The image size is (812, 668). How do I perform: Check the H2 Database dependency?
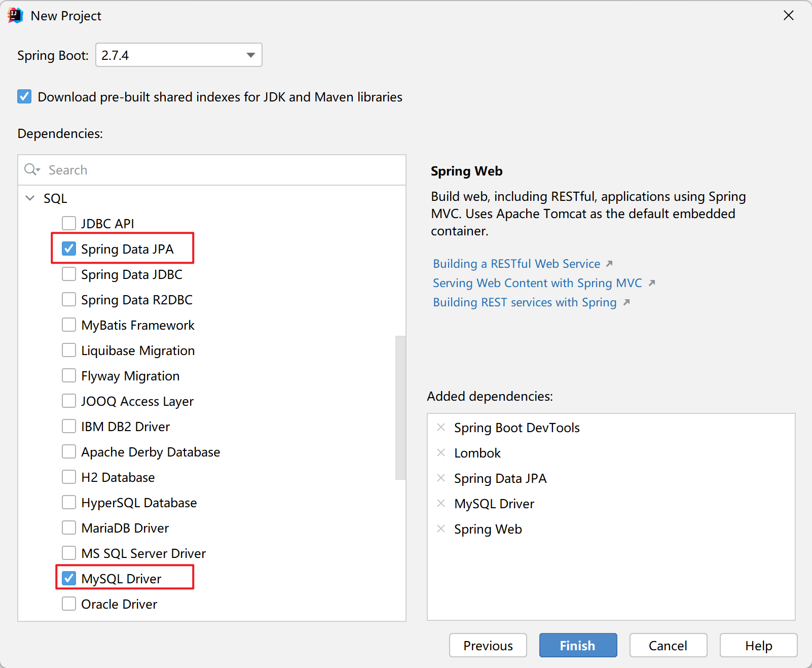[69, 477]
